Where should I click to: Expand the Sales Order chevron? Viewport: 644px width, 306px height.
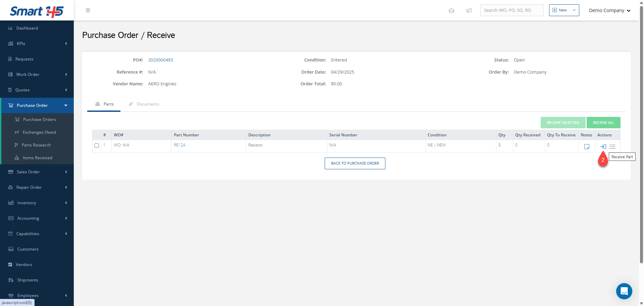(x=66, y=172)
